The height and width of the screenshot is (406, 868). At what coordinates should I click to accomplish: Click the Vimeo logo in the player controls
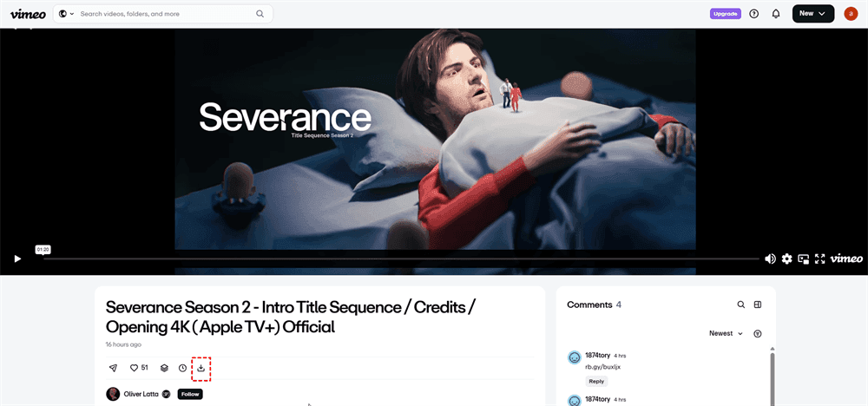tap(846, 258)
